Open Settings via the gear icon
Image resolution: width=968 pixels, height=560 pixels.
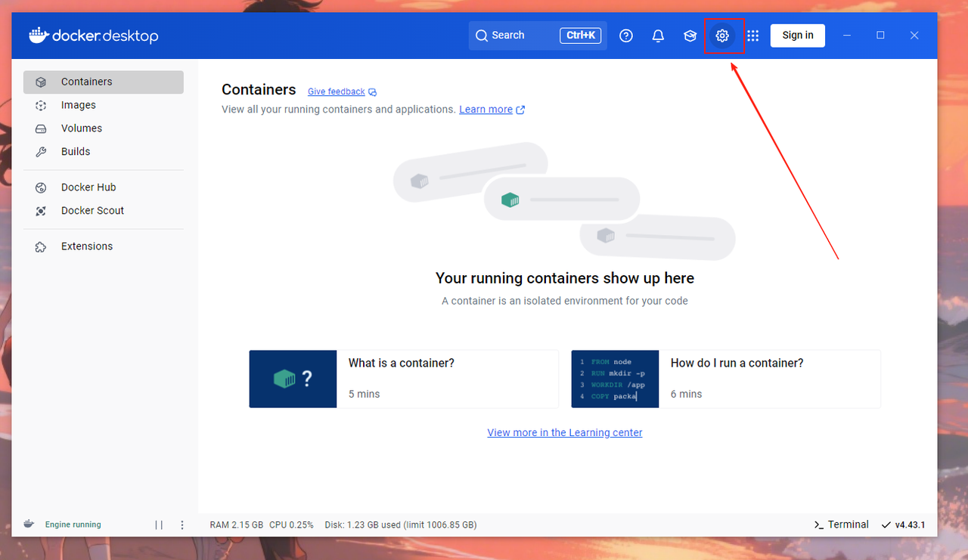point(722,36)
